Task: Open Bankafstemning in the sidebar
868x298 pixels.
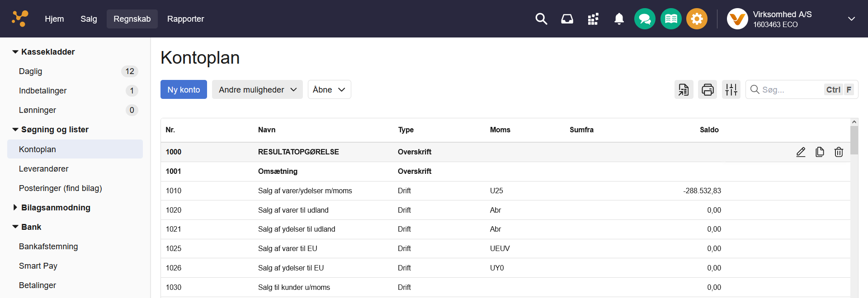Action: pos(48,247)
